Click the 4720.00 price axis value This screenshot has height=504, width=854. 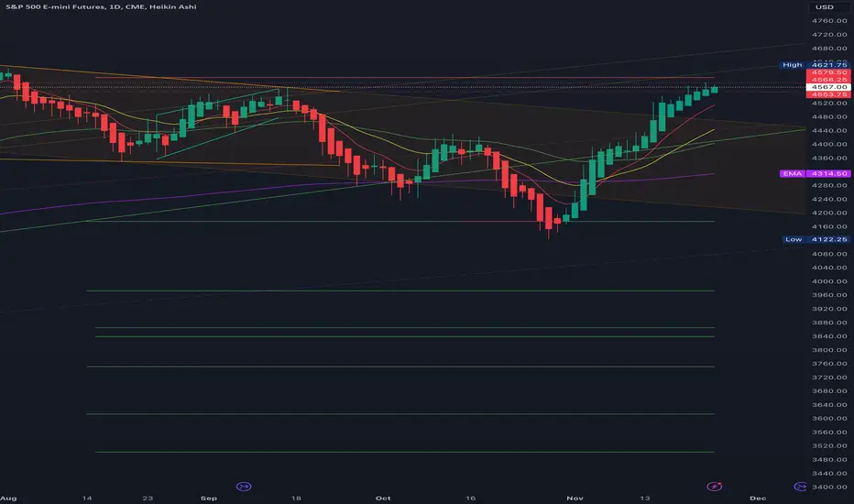[x=829, y=34]
